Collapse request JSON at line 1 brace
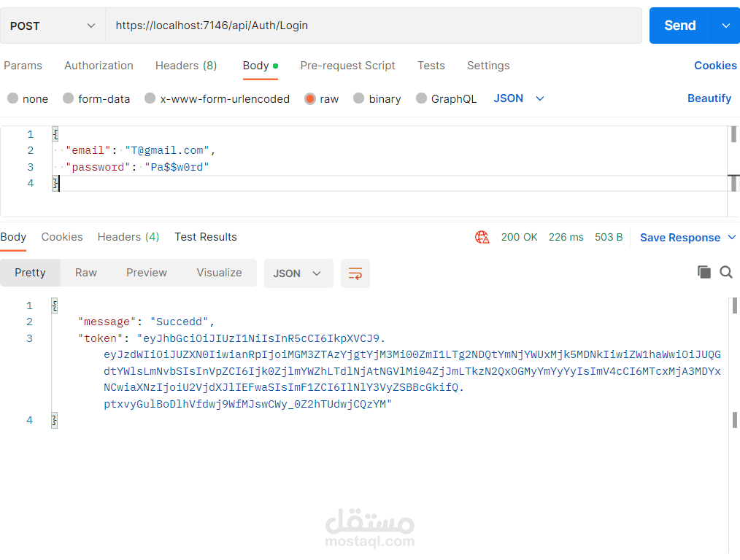This screenshot has width=740, height=560. pyautogui.click(x=55, y=134)
